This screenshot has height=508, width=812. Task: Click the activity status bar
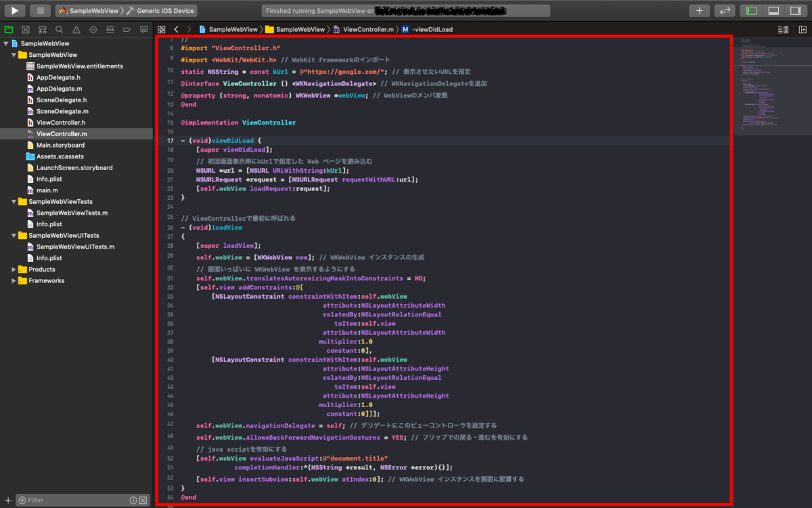[406, 11]
